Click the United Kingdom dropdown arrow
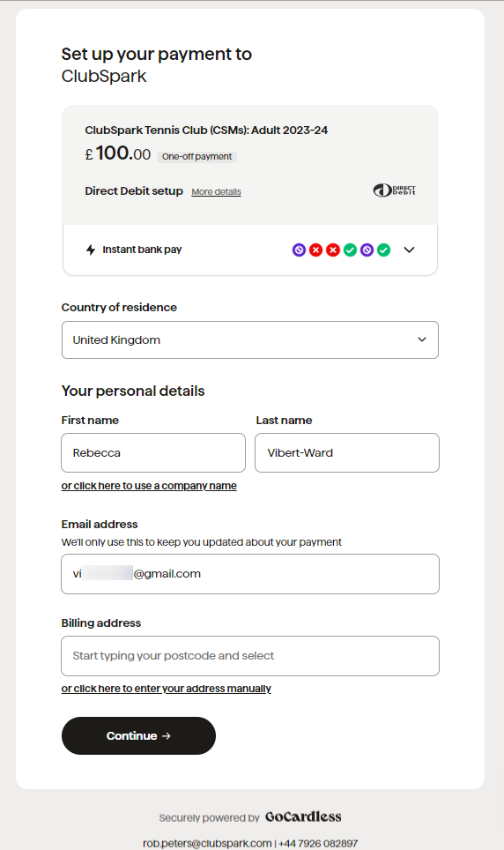This screenshot has height=850, width=504. [x=422, y=339]
